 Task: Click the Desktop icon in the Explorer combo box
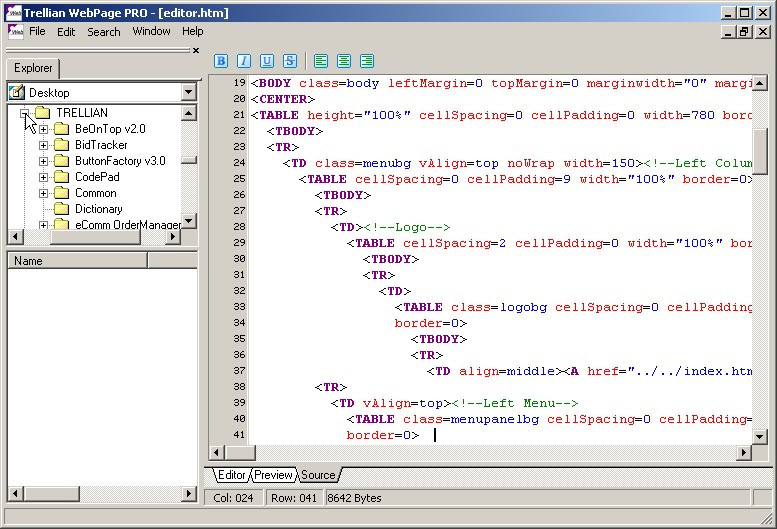[x=17, y=92]
